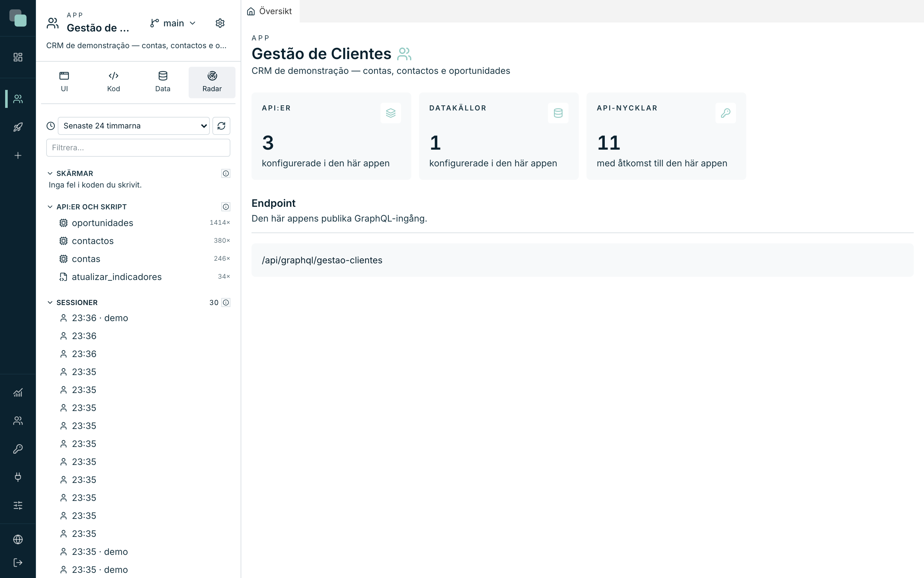The height and width of the screenshot is (578, 924).
Task: Click the app logo in the sidebar
Action: (18, 18)
